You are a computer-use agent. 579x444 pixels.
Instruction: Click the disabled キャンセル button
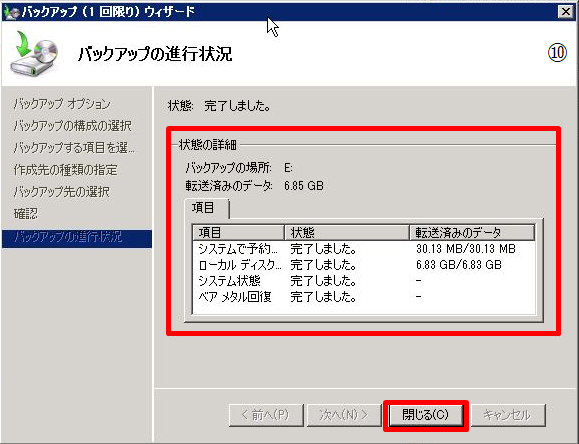[508, 415]
